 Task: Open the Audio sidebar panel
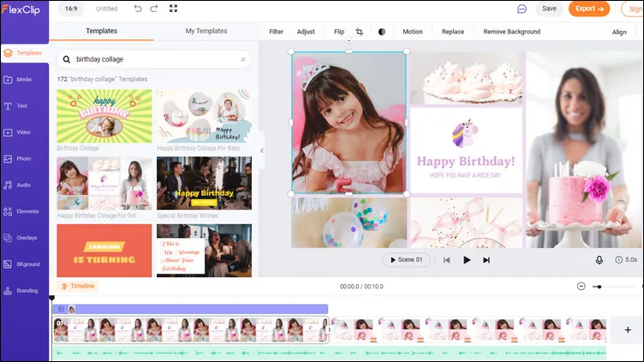[x=18, y=185]
